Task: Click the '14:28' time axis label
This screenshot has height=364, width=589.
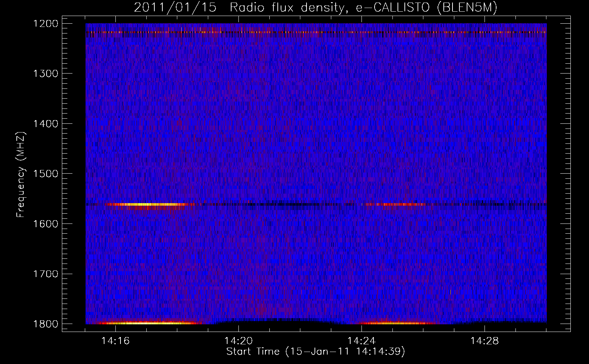Action: tap(485, 341)
